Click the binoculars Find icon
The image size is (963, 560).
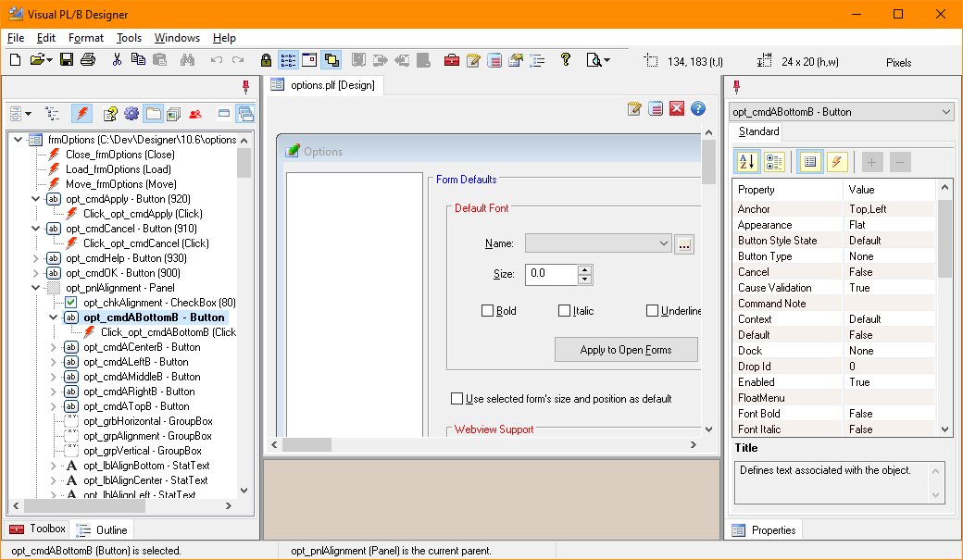186,60
